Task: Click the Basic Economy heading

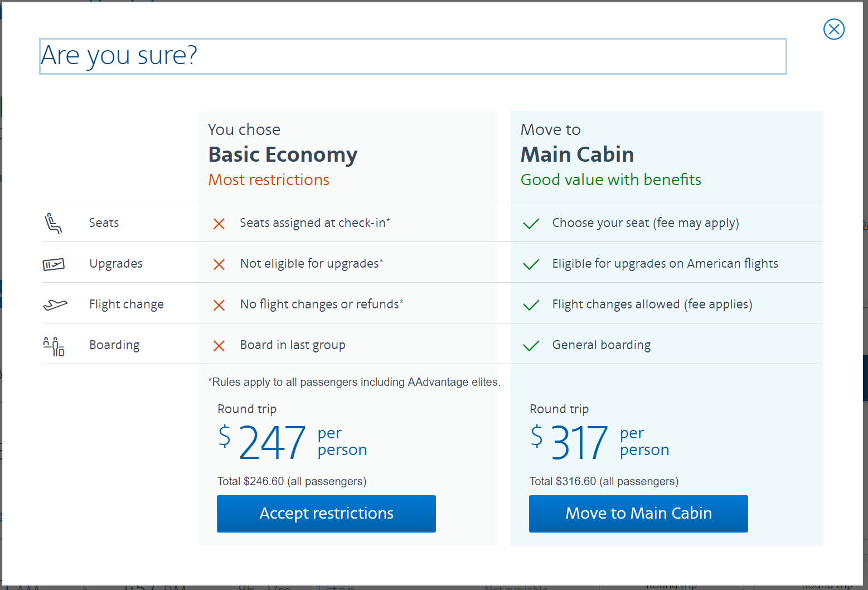Action: [283, 154]
